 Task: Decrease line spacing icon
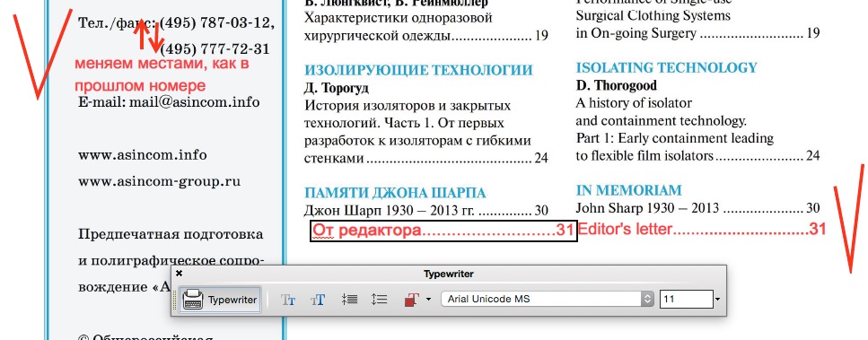349,300
